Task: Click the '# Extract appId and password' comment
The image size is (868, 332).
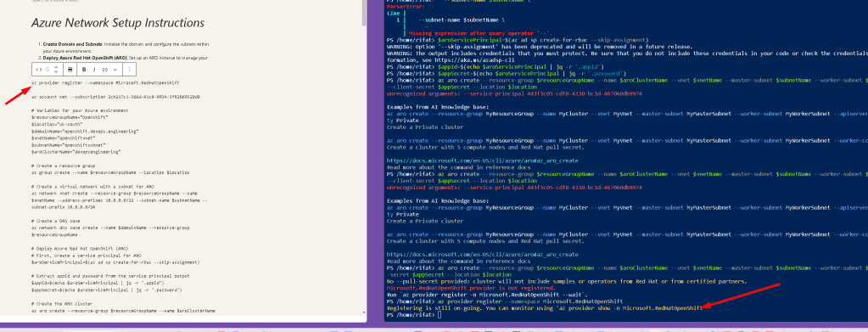Action: coord(110,275)
